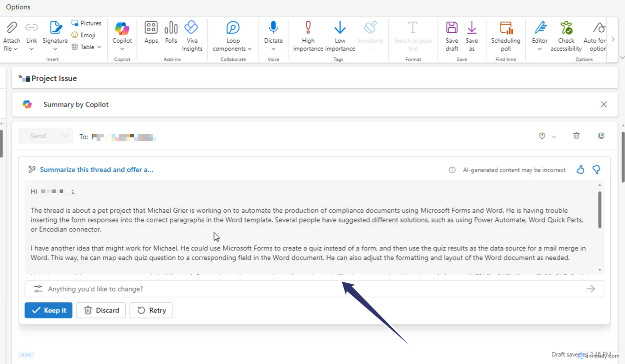Create a Poll
The height and width of the screenshot is (364, 625).
171,35
